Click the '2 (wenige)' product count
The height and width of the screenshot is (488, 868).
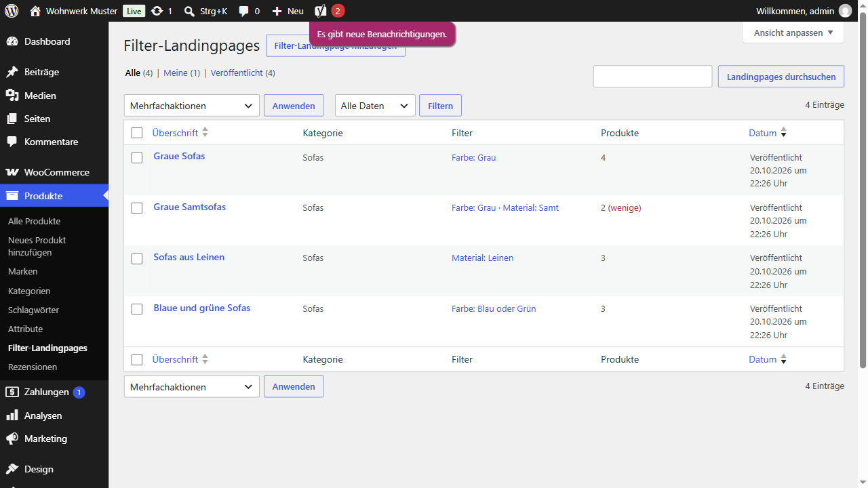click(620, 207)
